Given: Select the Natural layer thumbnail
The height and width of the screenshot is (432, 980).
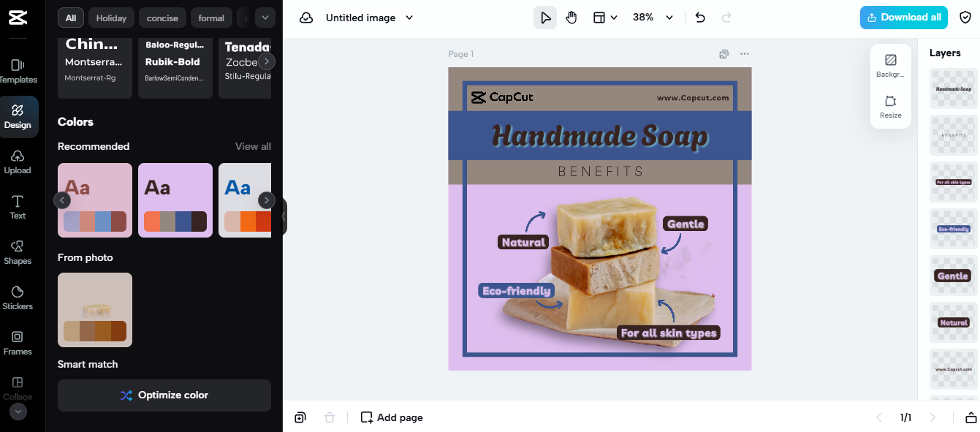Looking at the screenshot, I should (x=953, y=322).
